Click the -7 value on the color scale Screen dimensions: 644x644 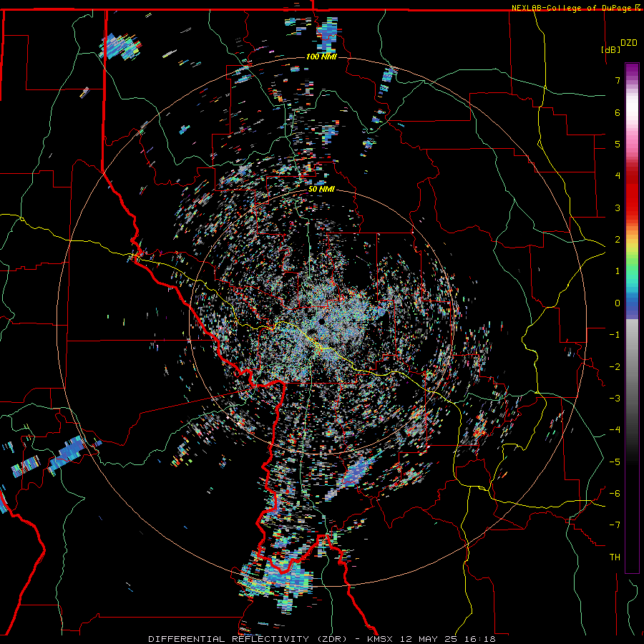click(x=615, y=525)
